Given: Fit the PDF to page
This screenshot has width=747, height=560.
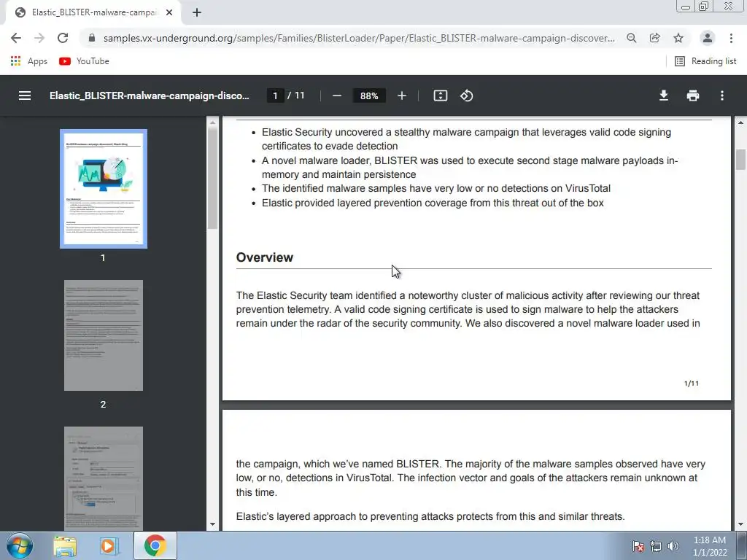Looking at the screenshot, I should 440,96.
